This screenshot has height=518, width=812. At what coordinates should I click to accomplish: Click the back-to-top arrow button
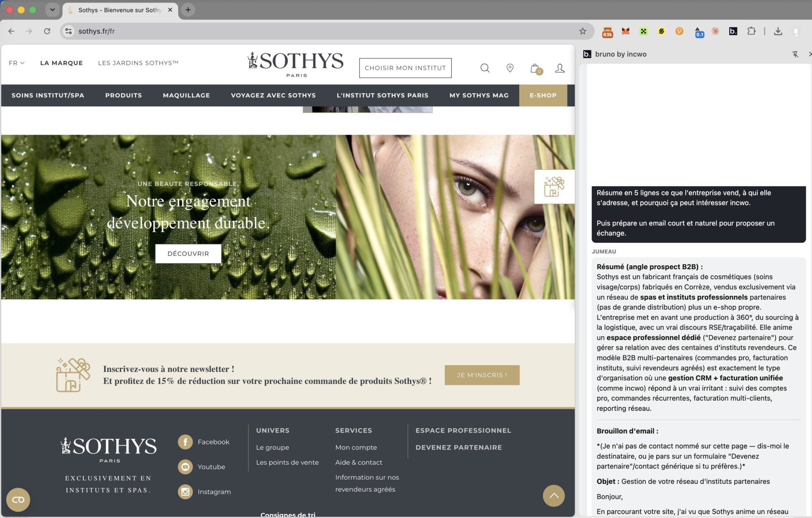pyautogui.click(x=554, y=496)
